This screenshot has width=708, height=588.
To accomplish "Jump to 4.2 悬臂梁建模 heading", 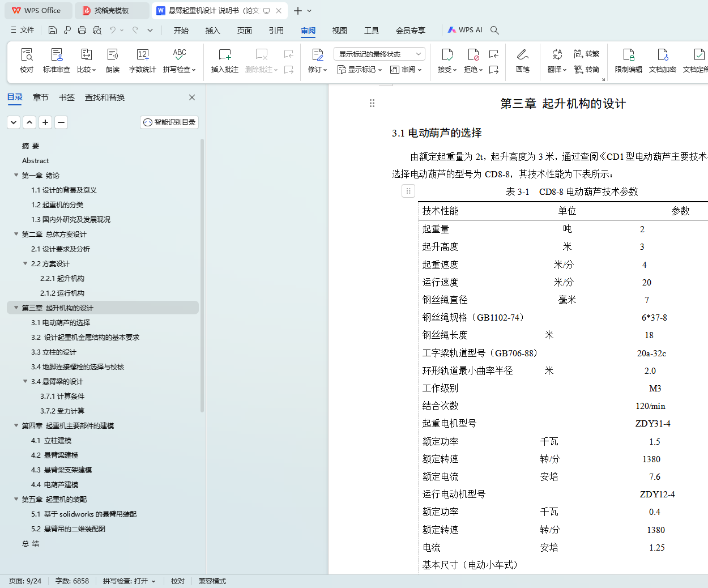I will coord(54,455).
